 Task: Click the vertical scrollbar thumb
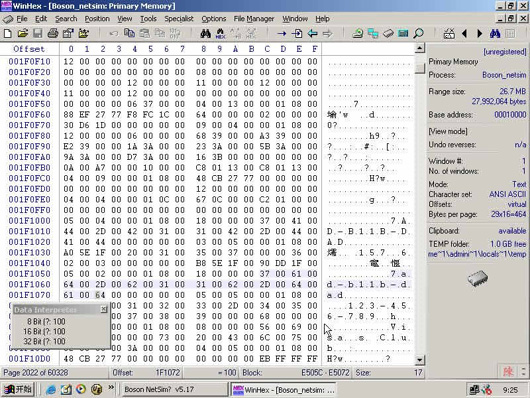coord(419,68)
